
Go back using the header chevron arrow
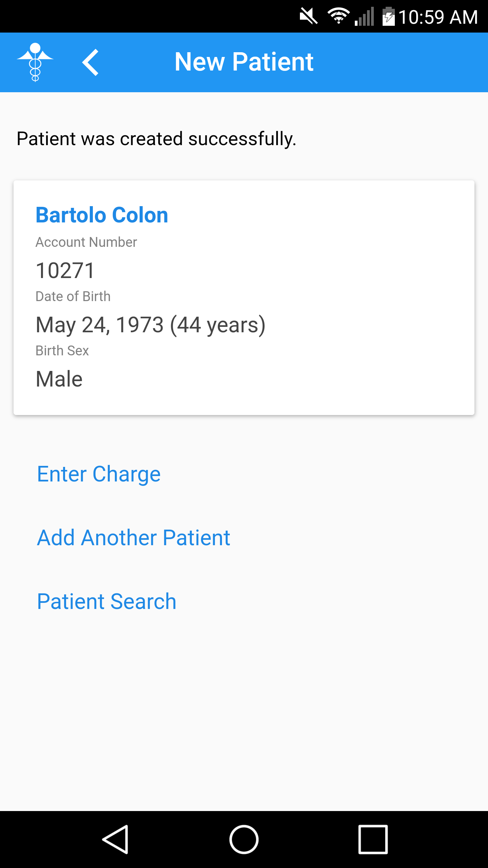[90, 62]
